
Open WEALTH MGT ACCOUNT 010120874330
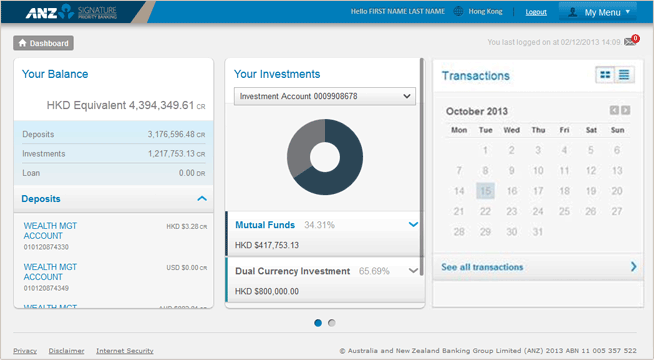coord(50,231)
